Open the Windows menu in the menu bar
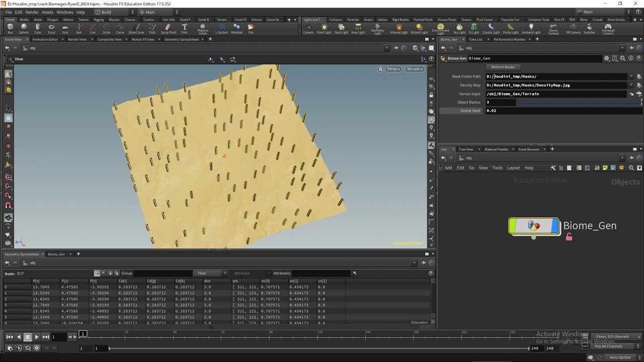 click(x=64, y=12)
